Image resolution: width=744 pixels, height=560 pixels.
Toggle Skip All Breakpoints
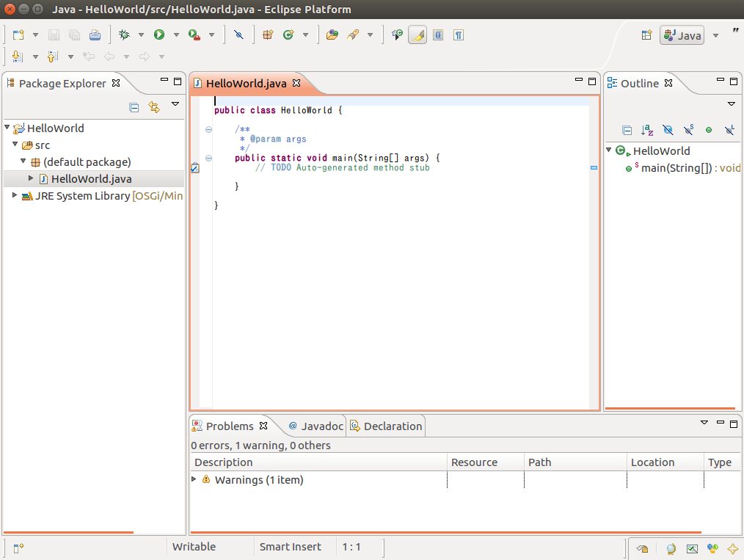point(238,34)
